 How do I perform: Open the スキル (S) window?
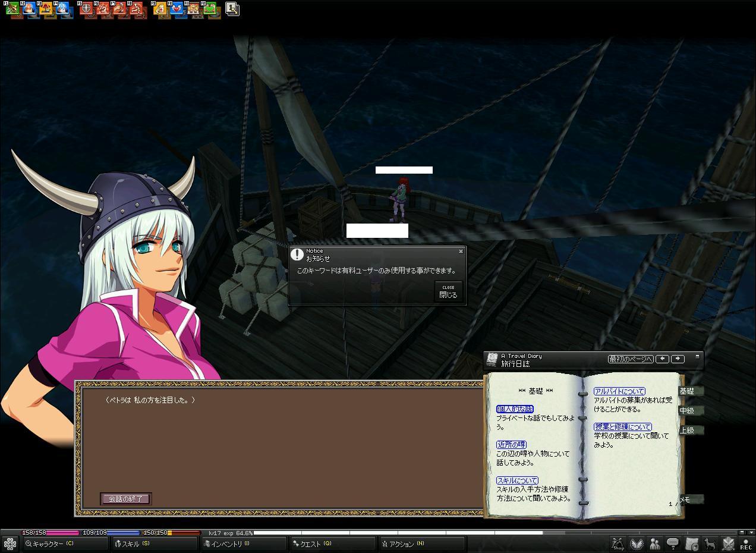[154, 543]
